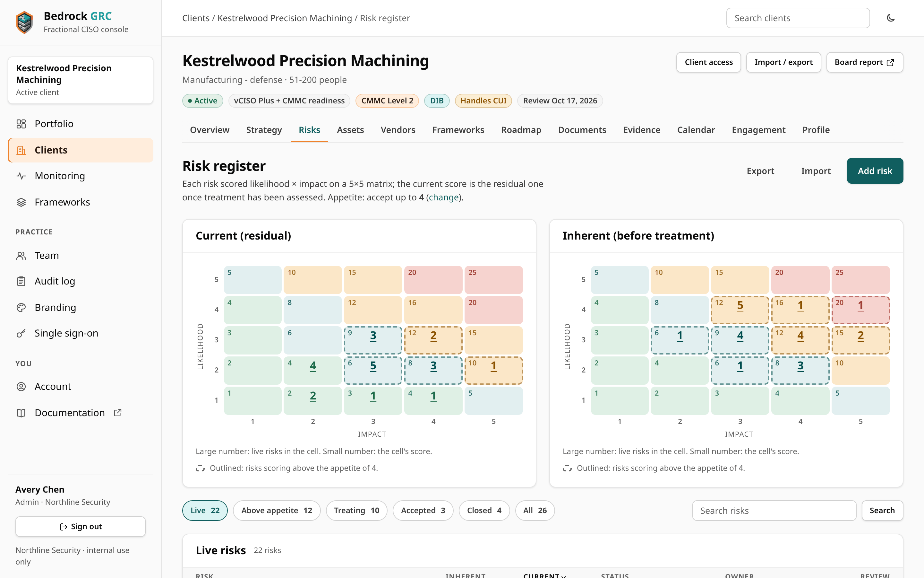This screenshot has height=578, width=924.
Task: Show All 26 risks chip
Action: pos(535,510)
